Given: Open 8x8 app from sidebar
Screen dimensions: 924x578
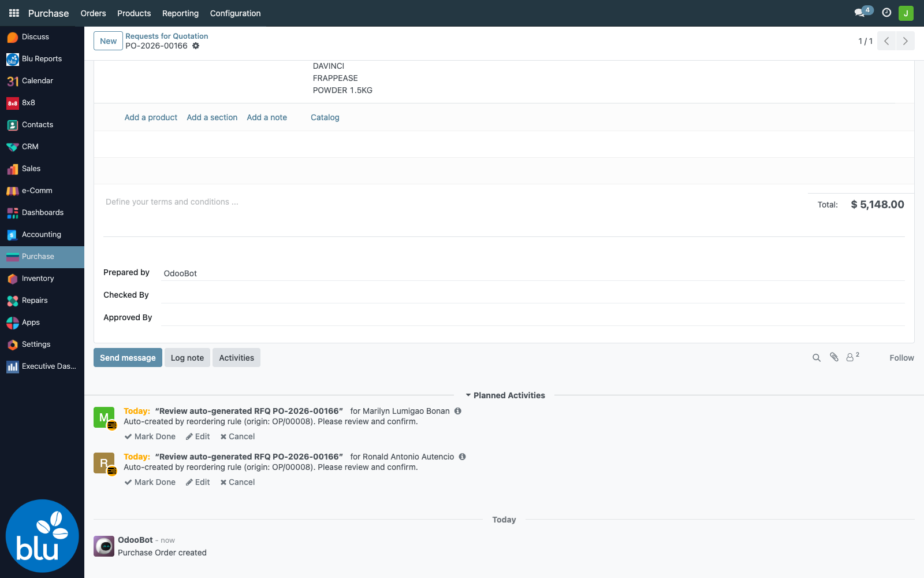Looking at the screenshot, I should 42,103.
